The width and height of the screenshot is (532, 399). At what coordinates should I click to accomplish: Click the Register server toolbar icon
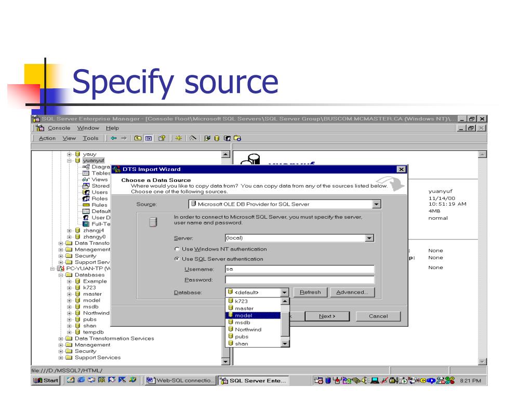click(207, 138)
